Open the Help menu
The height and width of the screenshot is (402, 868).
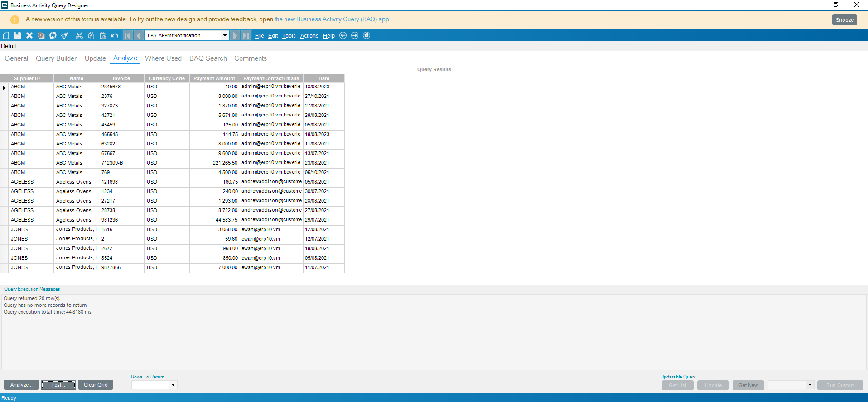pyautogui.click(x=329, y=36)
